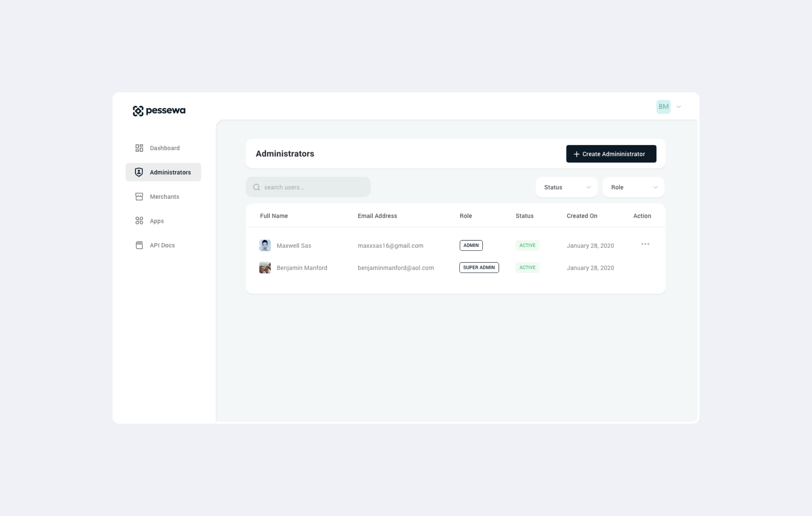This screenshot has height=516, width=812.
Task: Open the account menu chevron beside BM
Action: 679,107
